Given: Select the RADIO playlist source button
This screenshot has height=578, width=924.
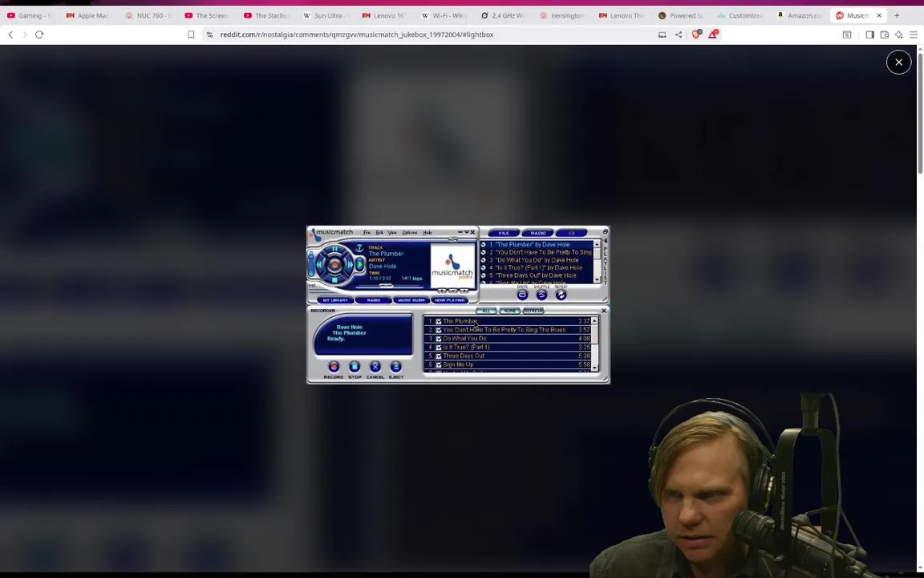Looking at the screenshot, I should (538, 233).
